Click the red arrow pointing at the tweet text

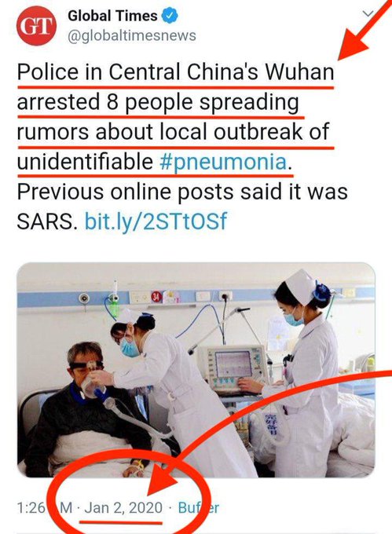[363, 33]
